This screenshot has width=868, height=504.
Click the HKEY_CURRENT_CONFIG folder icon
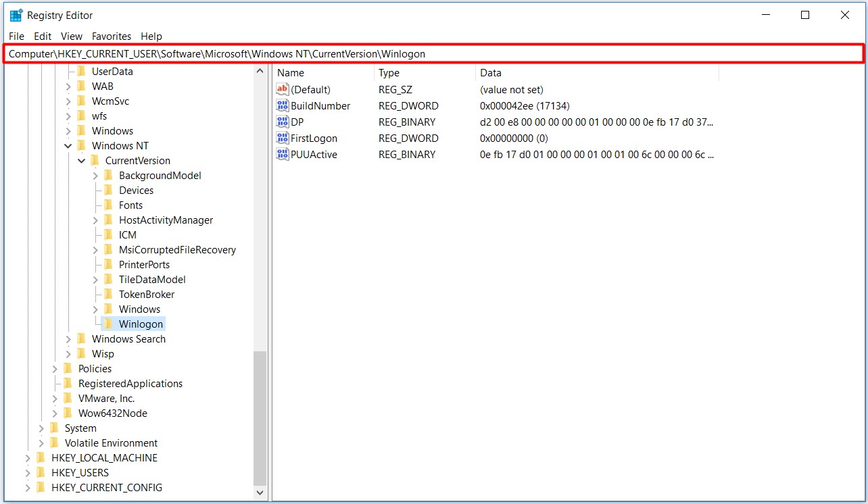[41, 487]
